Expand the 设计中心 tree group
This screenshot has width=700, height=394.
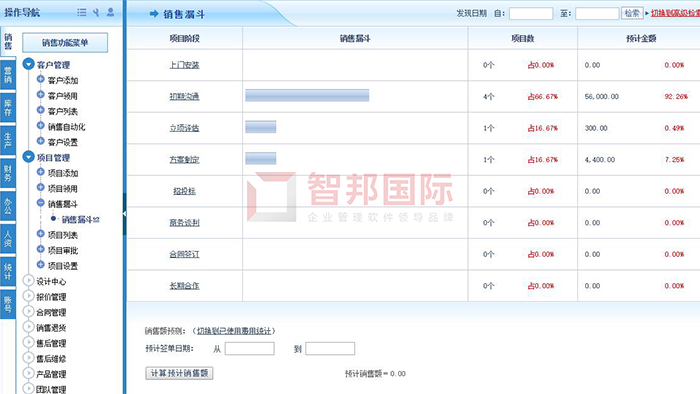tap(29, 281)
